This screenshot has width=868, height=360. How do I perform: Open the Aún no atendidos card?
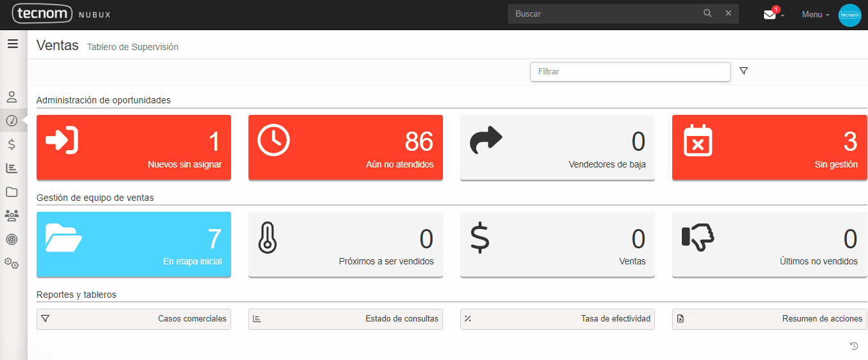[x=345, y=147]
